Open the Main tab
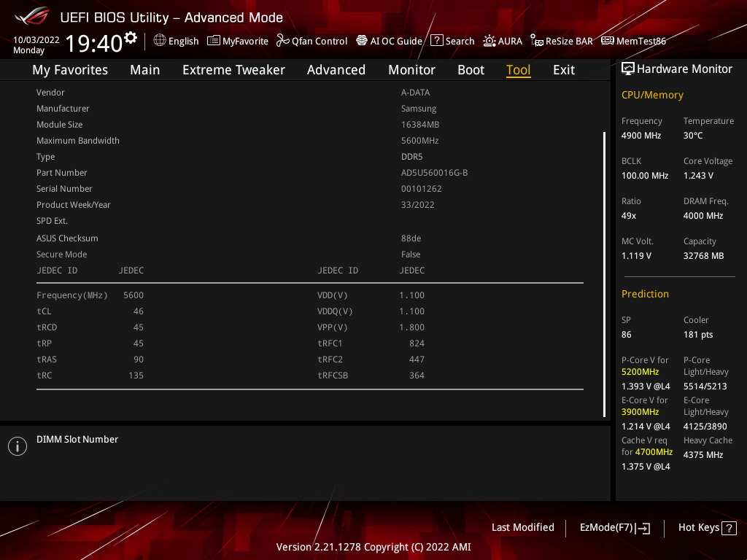 (145, 70)
